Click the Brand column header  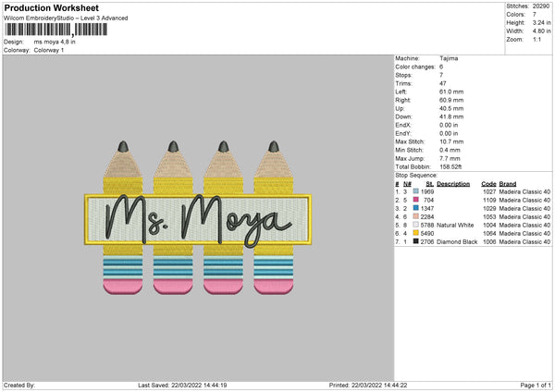point(508,184)
